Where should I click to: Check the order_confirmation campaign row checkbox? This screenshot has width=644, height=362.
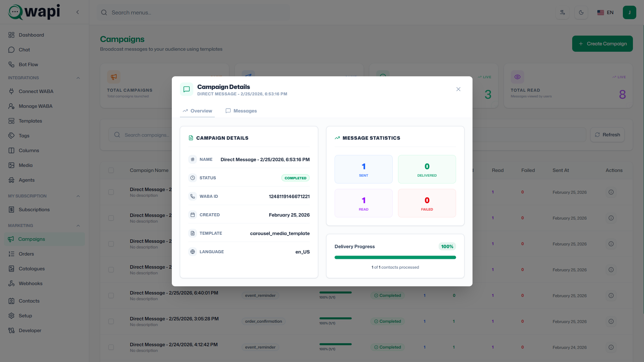111,321
